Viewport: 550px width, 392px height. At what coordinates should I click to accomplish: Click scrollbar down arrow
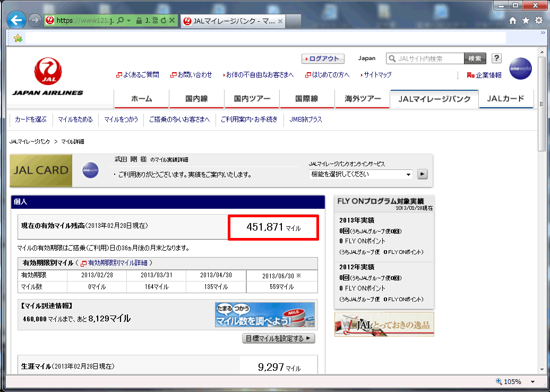pyautogui.click(x=542, y=370)
